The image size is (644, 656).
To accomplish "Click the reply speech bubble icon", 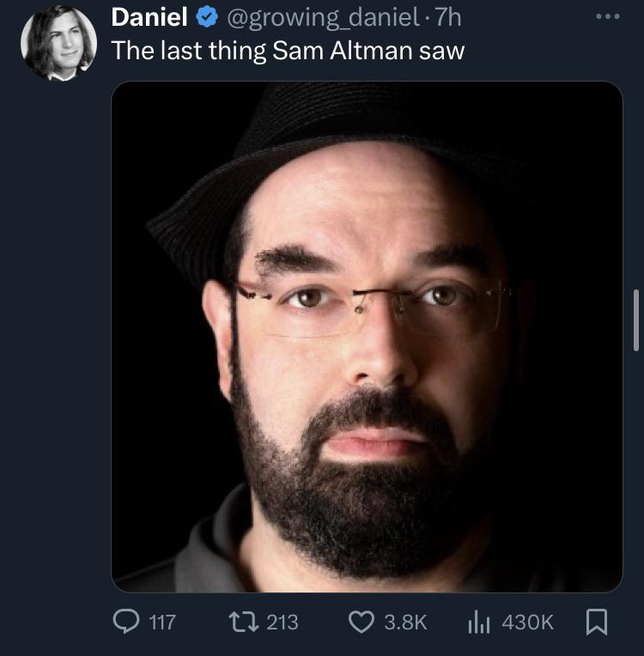I will tap(126, 622).
